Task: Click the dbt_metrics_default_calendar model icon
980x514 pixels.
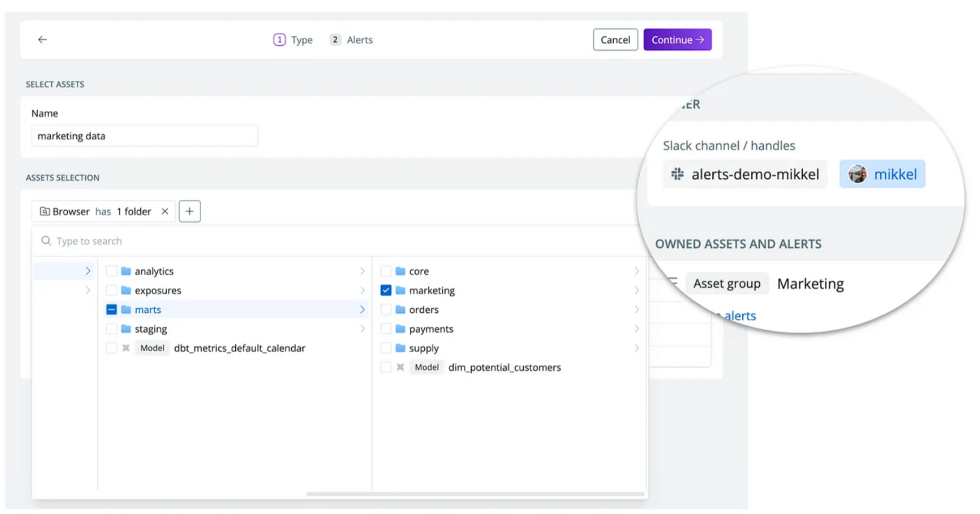Action: tap(126, 348)
